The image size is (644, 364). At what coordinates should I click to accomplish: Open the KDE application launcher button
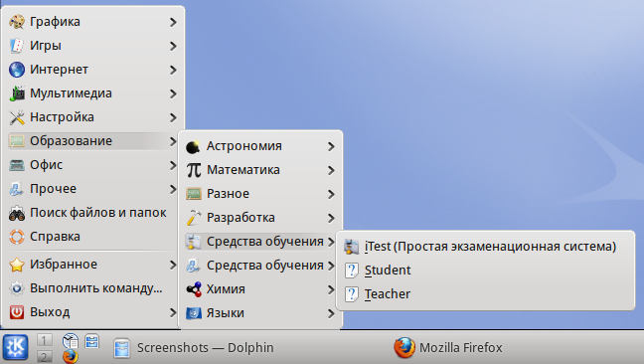click(x=15, y=347)
